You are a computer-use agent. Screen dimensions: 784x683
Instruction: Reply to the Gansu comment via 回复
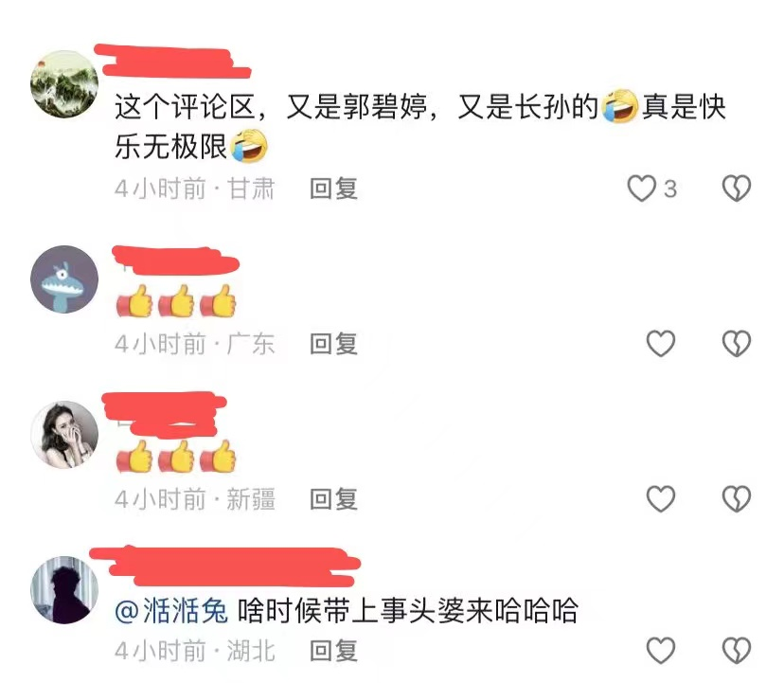pos(333,189)
